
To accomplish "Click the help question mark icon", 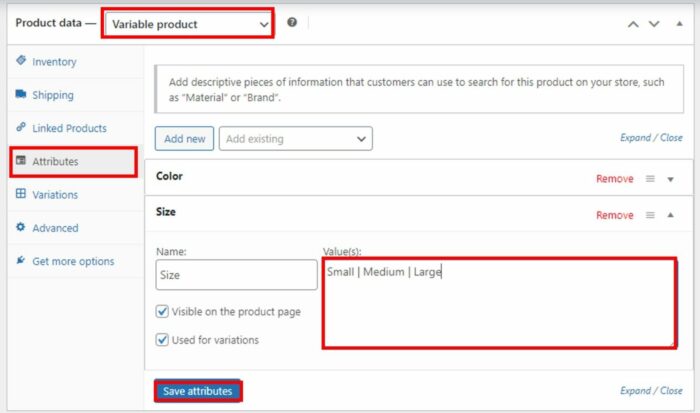I will [x=292, y=22].
